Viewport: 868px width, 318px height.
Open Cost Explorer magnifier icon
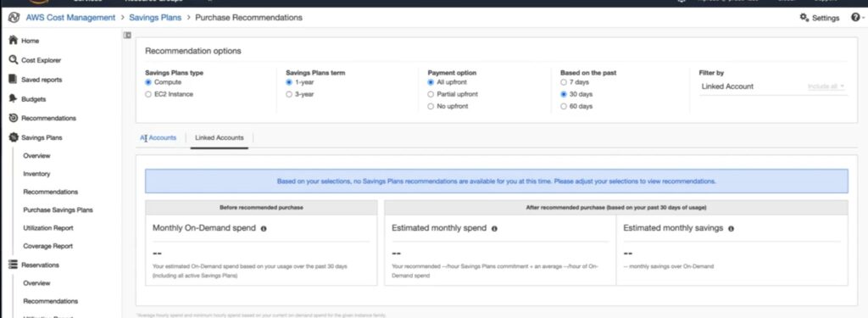pyautogui.click(x=13, y=60)
